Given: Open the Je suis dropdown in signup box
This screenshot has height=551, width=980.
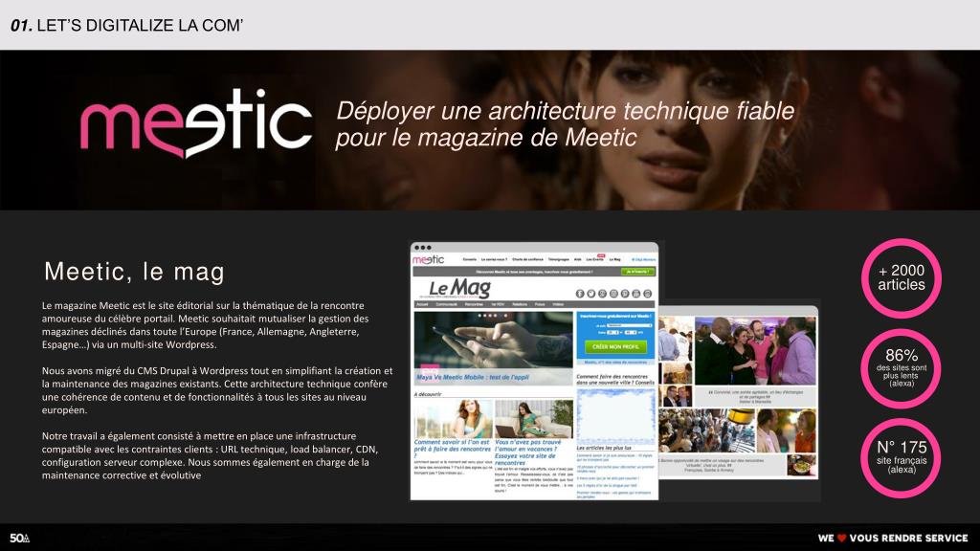Looking at the screenshot, I should coord(630,325).
